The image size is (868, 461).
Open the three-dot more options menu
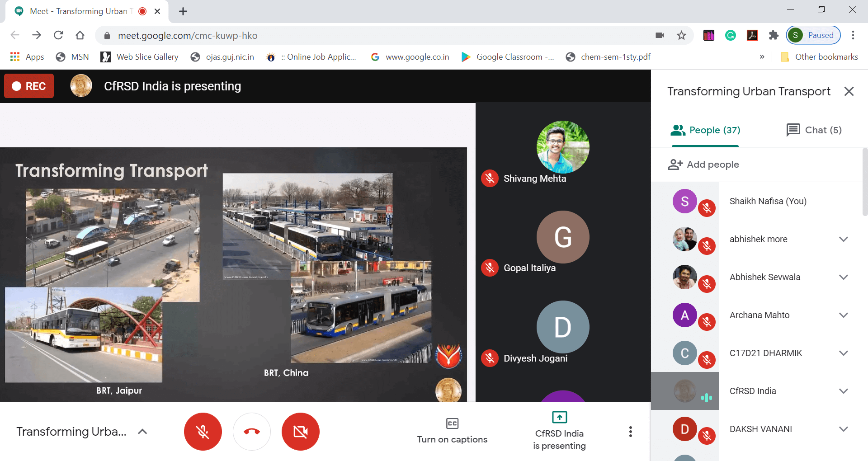pos(630,432)
